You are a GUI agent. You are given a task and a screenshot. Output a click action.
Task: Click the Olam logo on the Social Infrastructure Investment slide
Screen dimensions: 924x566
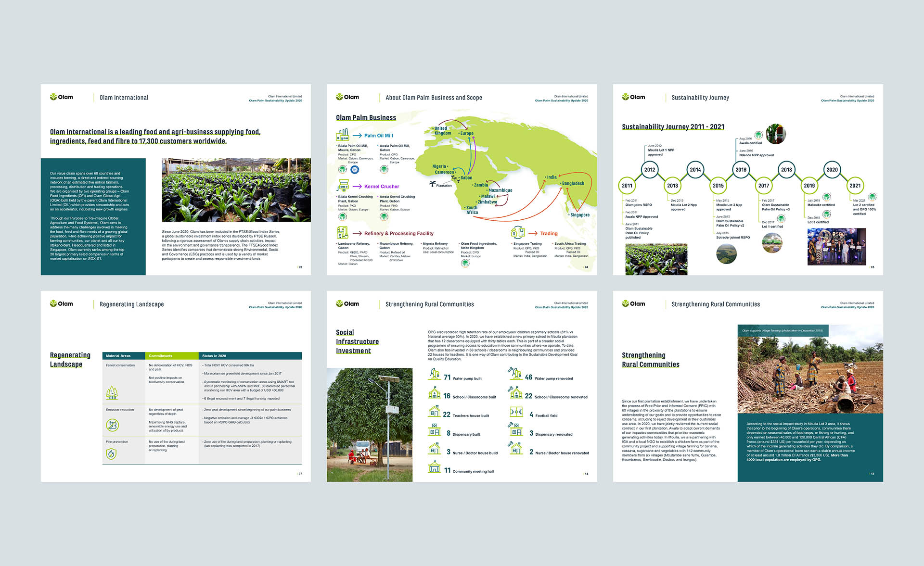[x=347, y=304]
